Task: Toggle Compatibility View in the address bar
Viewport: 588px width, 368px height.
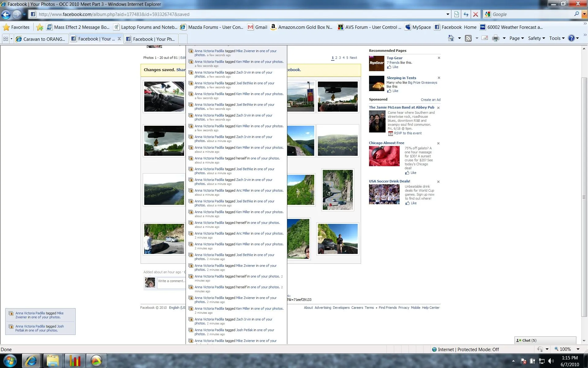Action: [456, 14]
